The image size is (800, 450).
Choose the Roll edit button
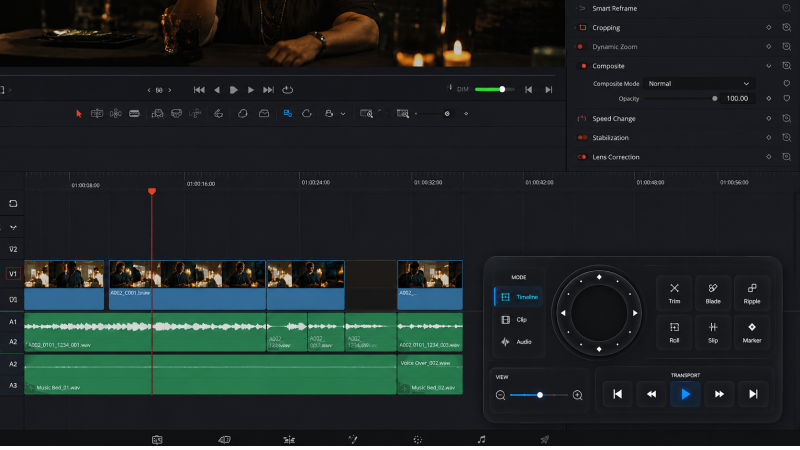[674, 333]
